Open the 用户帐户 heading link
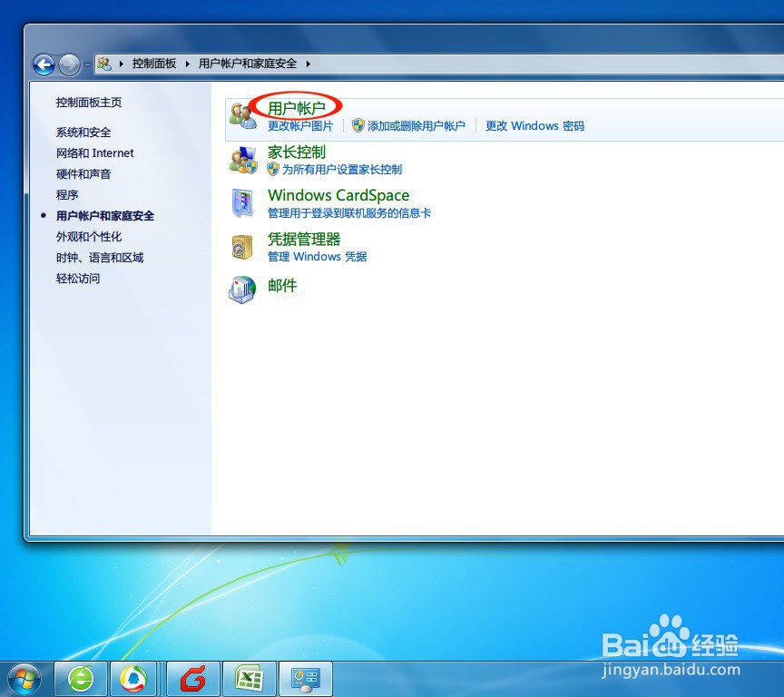This screenshot has height=697, width=784. click(297, 108)
